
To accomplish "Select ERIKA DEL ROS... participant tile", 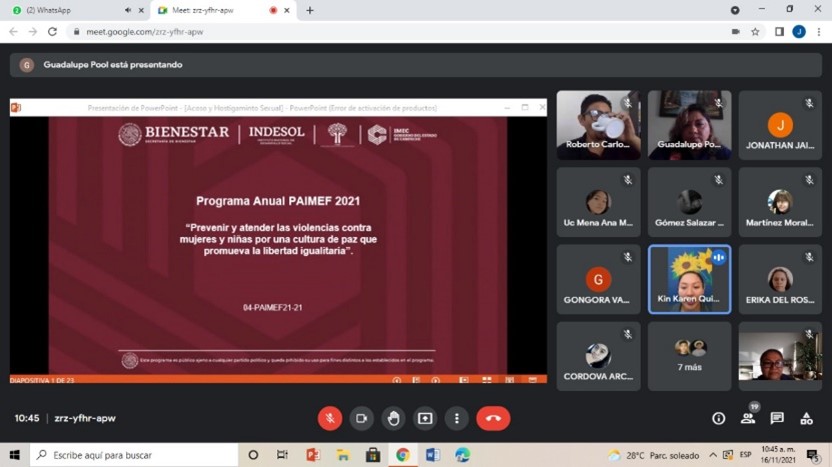I will click(x=780, y=279).
